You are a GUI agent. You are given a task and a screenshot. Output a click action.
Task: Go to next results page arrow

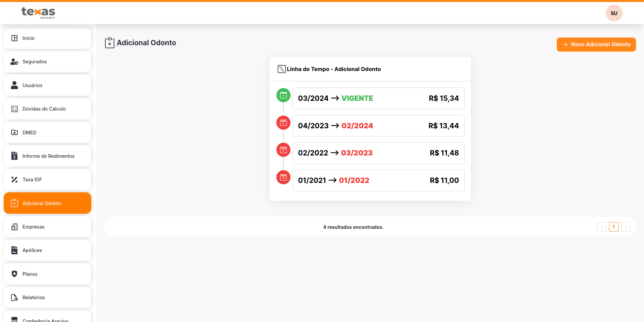click(x=626, y=227)
